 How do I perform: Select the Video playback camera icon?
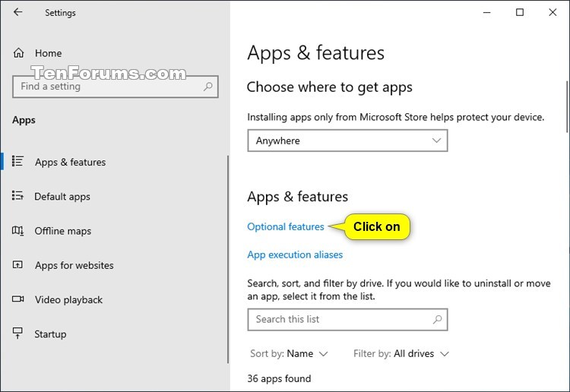(x=17, y=299)
